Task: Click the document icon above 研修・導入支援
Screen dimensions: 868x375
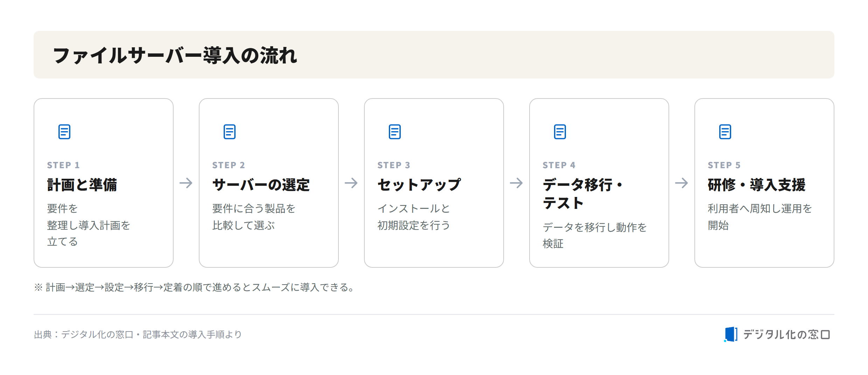Action: (725, 132)
